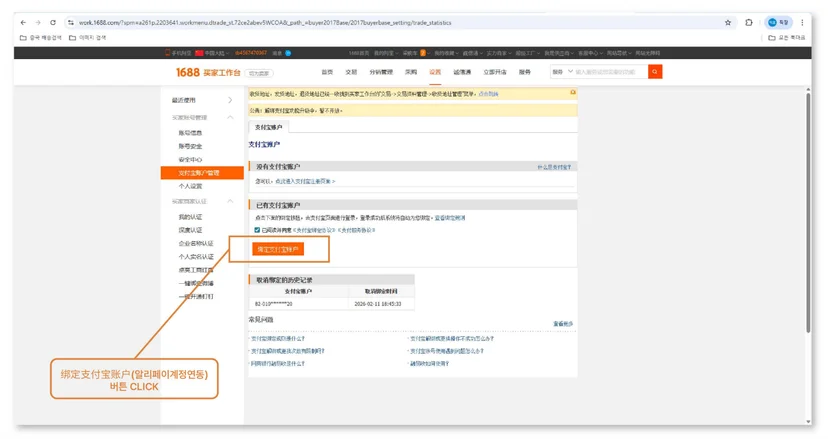The width and height of the screenshot is (828, 439).
Task: Open site information icon in address bar
Action: 71,23
